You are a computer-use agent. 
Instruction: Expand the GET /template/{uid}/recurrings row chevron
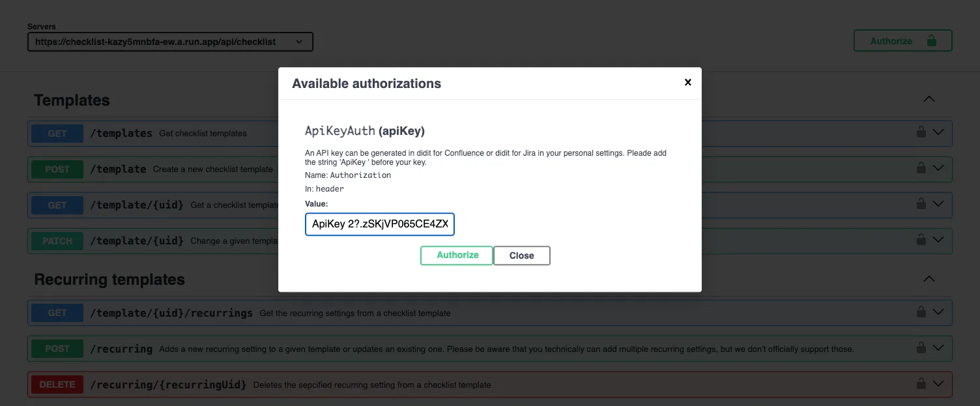pos(938,312)
